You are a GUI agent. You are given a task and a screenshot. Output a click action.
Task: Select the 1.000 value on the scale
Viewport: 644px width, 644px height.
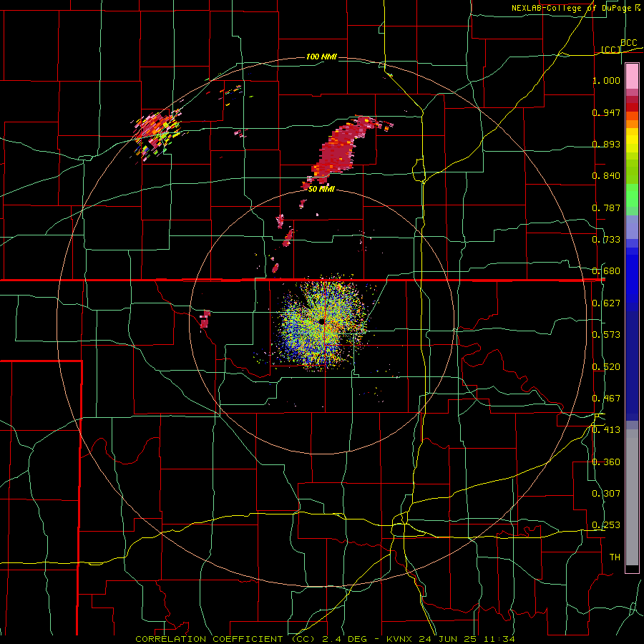(606, 80)
